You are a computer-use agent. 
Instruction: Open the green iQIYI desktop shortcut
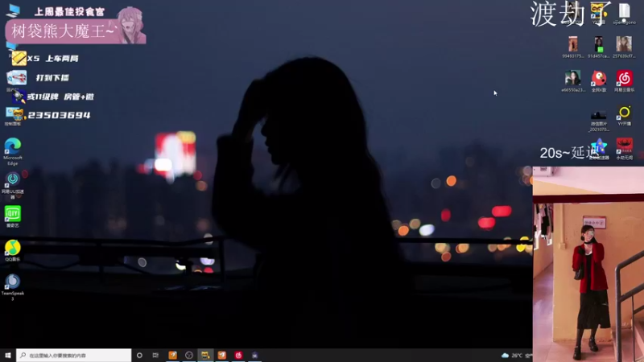[x=13, y=216]
